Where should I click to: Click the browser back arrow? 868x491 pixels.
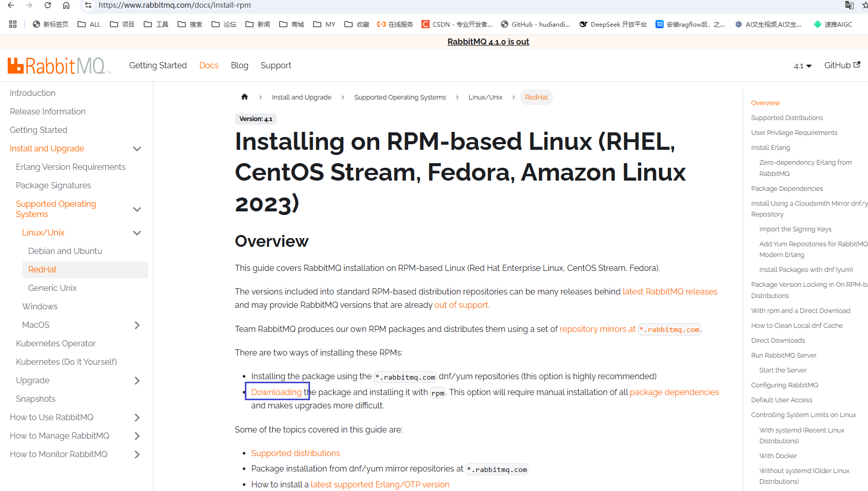[x=11, y=5]
